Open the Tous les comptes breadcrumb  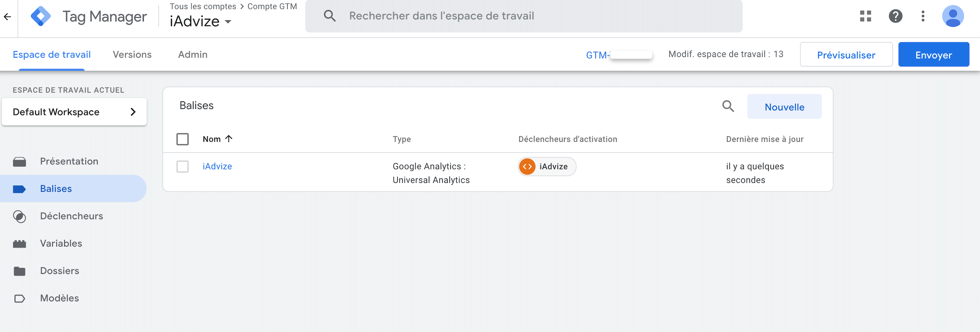click(x=203, y=7)
